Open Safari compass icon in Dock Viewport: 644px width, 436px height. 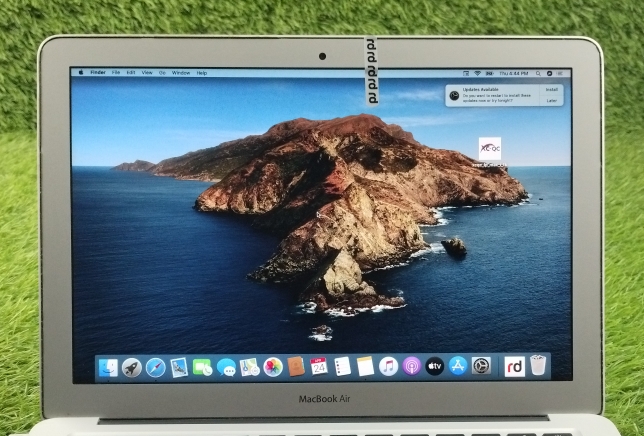click(156, 367)
